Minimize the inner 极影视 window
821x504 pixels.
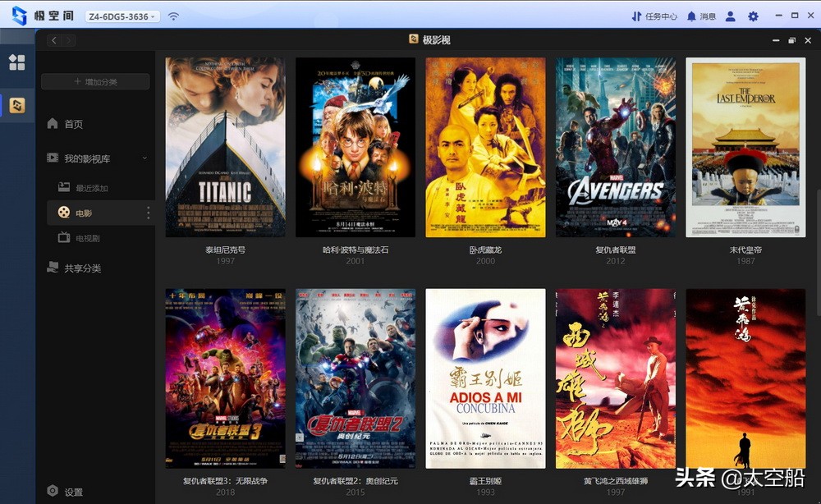[x=776, y=40]
